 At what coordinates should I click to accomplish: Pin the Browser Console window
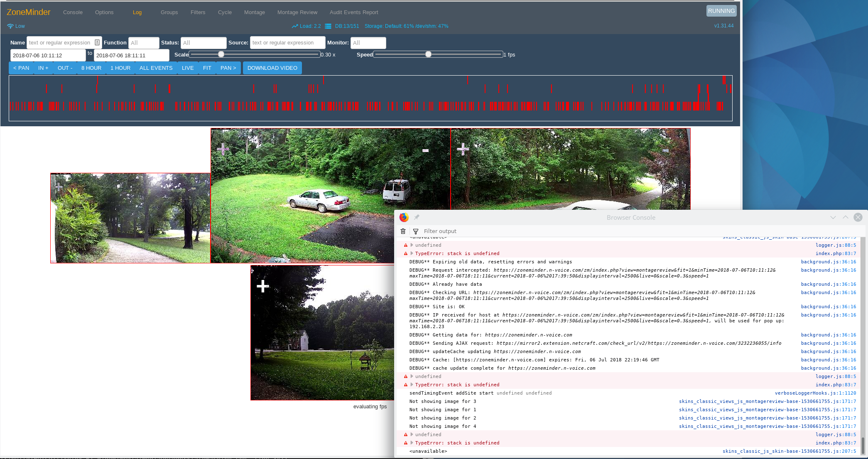pyautogui.click(x=417, y=217)
